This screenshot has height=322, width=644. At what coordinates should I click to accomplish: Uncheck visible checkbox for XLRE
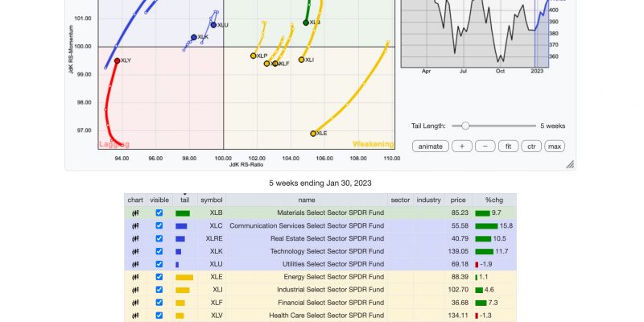pos(159,238)
